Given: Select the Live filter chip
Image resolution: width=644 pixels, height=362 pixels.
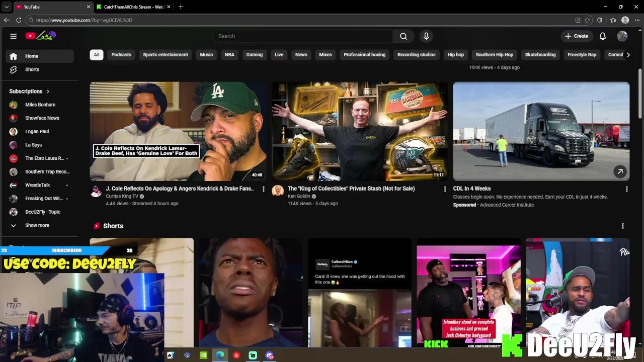Looking at the screenshot, I should coord(279,55).
